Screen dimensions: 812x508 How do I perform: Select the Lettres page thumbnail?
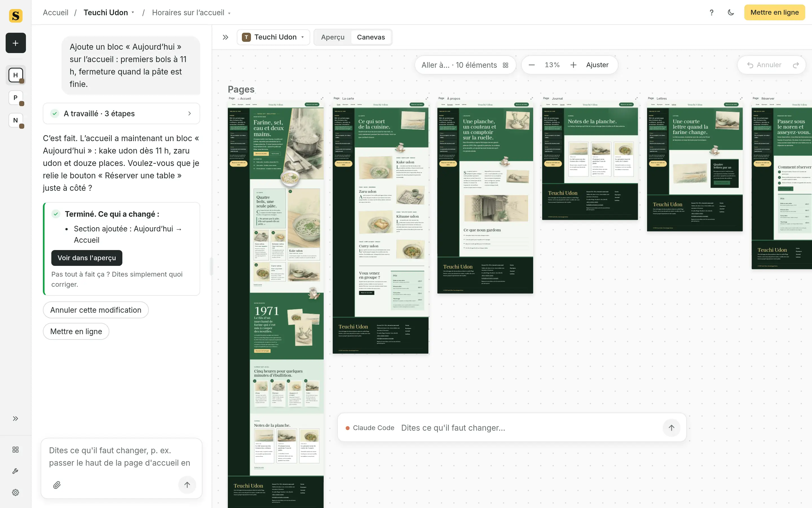[694, 166]
